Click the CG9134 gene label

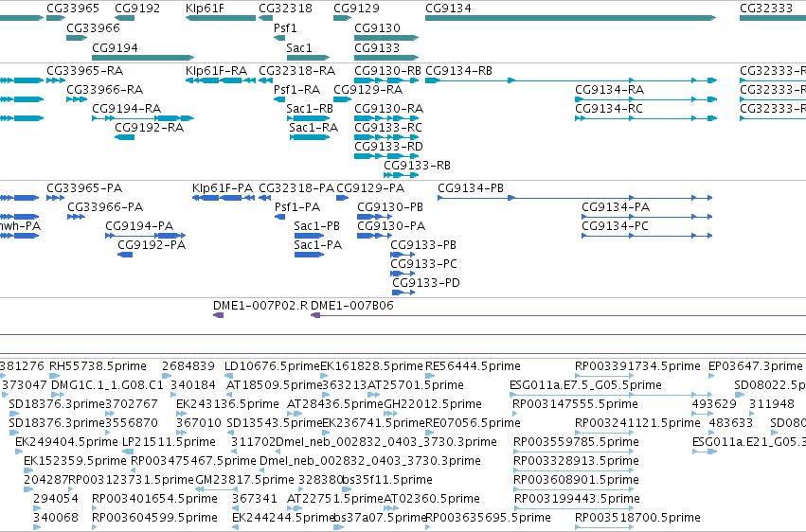[x=448, y=9]
